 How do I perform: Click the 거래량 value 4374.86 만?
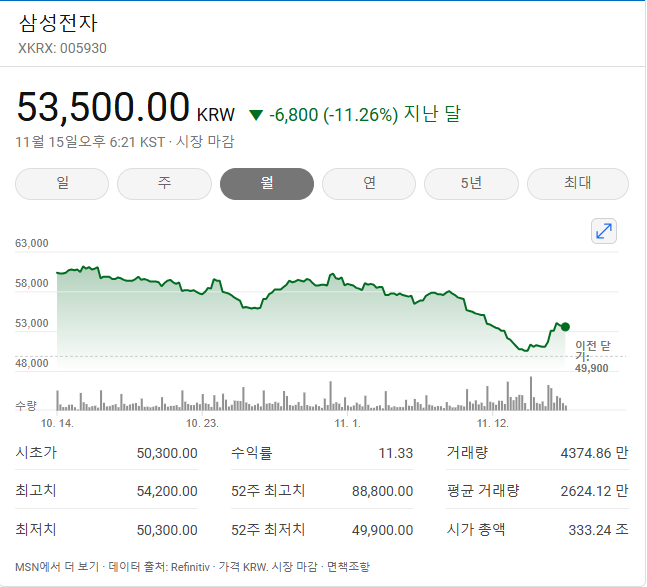point(594,453)
